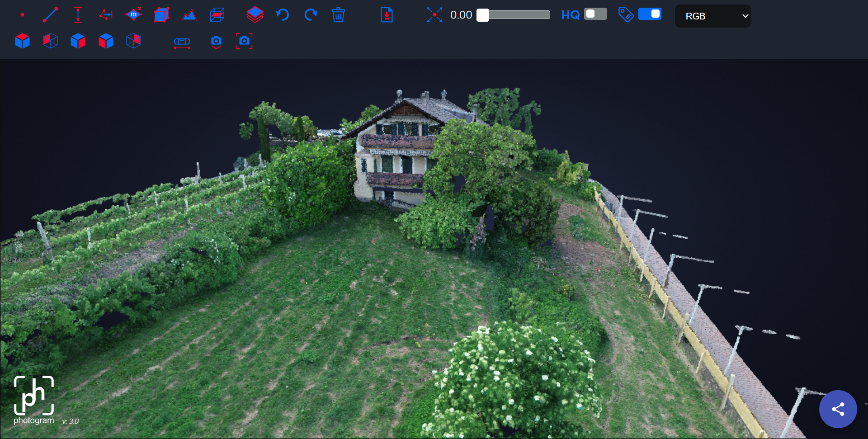Take a framed screenshot with the bracketed camera
The width and height of the screenshot is (868, 439).
click(x=244, y=41)
